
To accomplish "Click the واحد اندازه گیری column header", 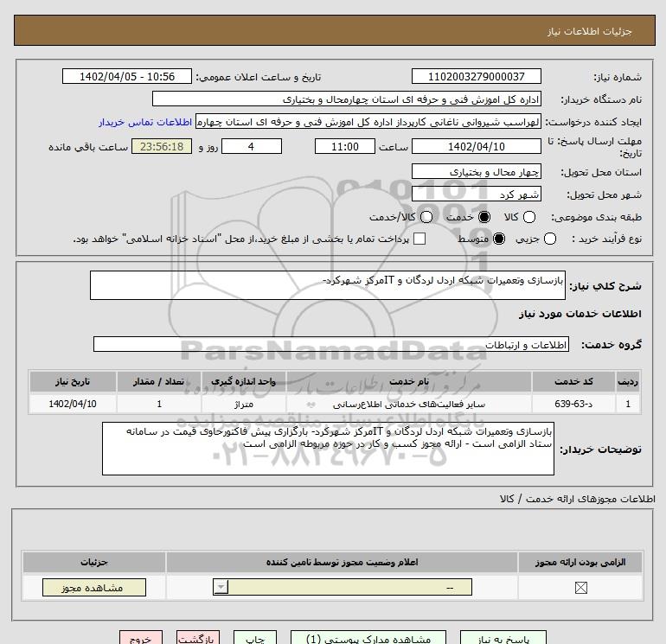I will (x=244, y=381).
